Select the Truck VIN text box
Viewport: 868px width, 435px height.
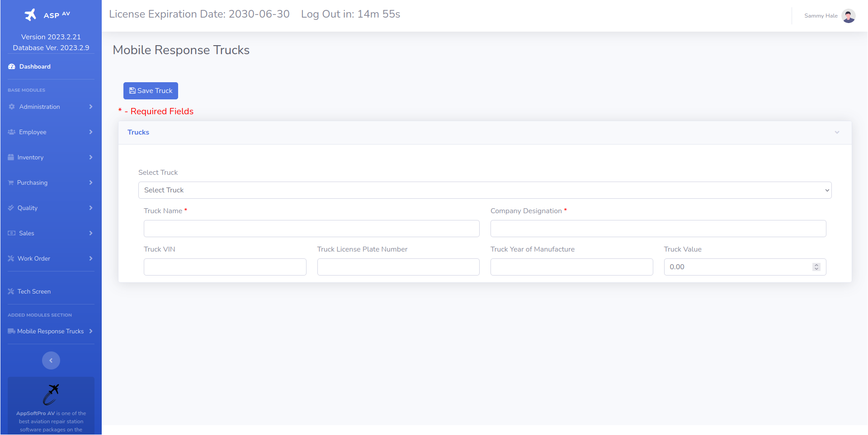click(225, 267)
